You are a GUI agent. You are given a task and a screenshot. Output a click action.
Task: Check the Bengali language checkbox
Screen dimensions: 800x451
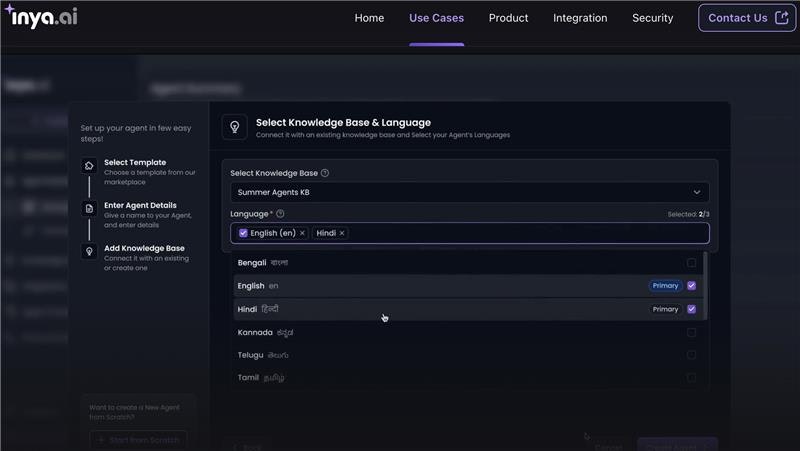tap(691, 263)
